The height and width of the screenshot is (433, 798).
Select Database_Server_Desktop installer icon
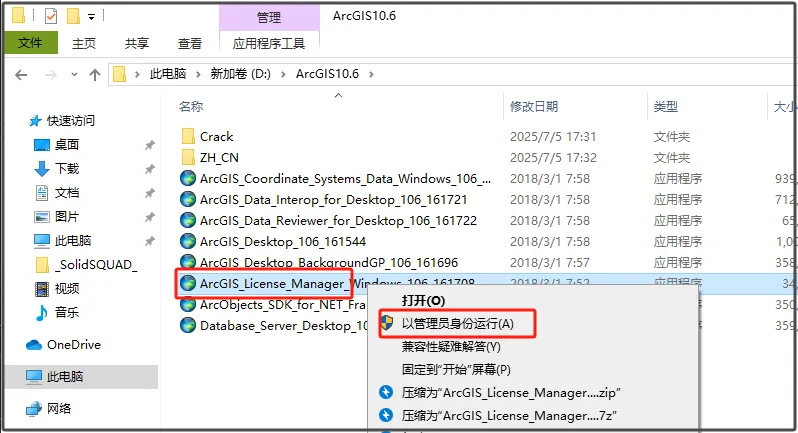coord(188,325)
